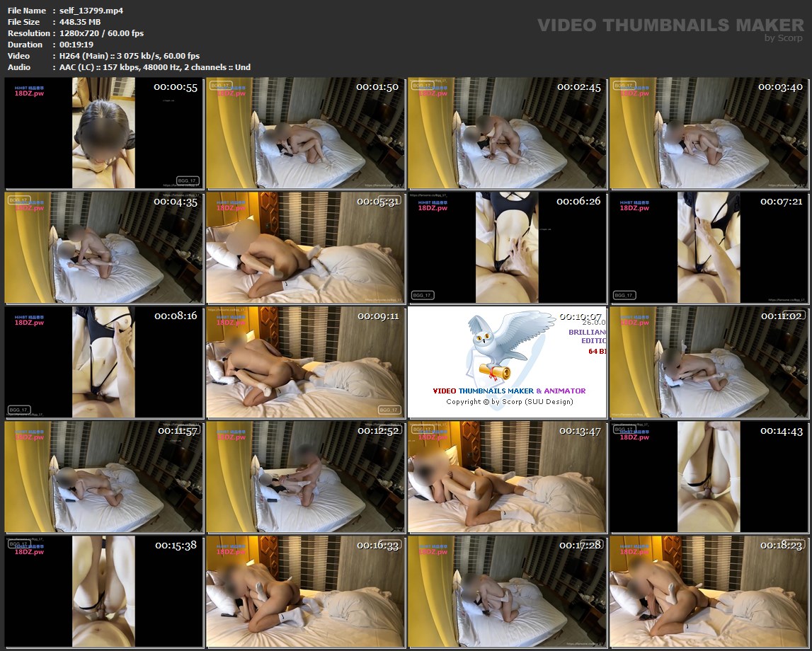The image size is (812, 651).
Task: Click the 'Copyright © by Scorp (SUU Design)' text
Action: coord(509,401)
